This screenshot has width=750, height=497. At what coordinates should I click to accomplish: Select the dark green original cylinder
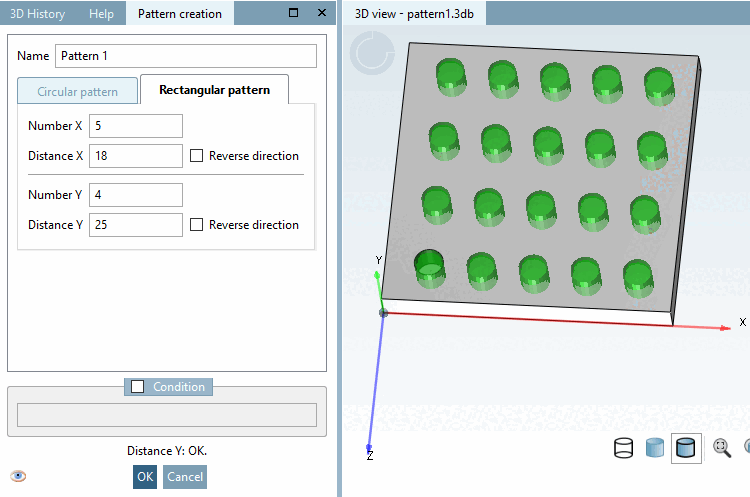click(x=429, y=267)
